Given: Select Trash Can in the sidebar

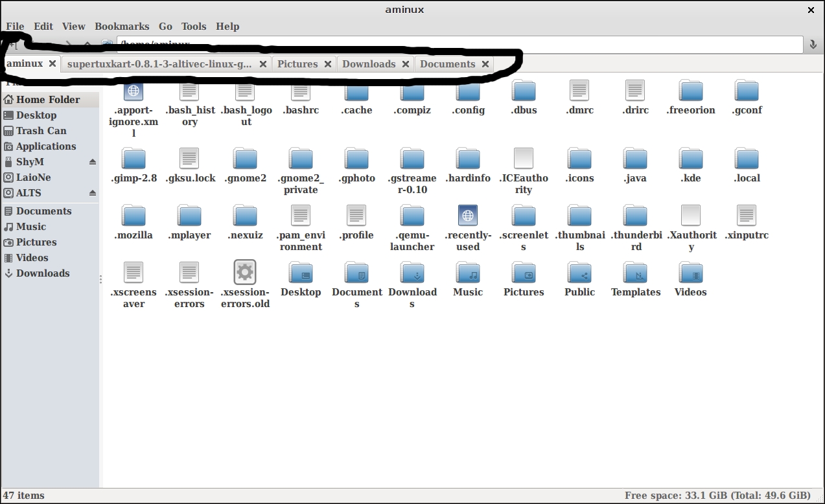Looking at the screenshot, I should click(x=41, y=131).
